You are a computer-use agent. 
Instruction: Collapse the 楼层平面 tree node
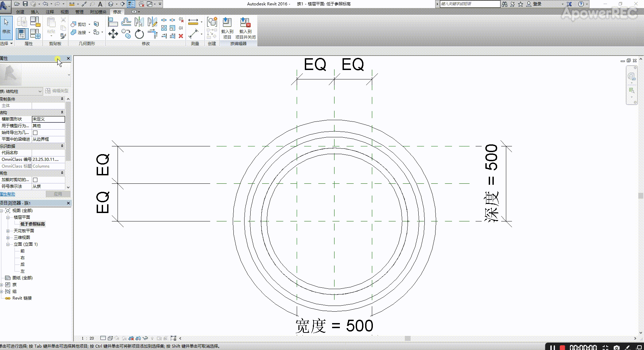click(8, 217)
